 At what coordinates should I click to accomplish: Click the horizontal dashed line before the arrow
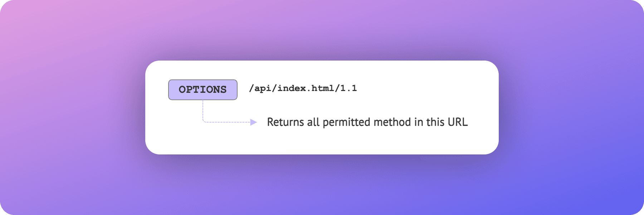[x=227, y=122]
